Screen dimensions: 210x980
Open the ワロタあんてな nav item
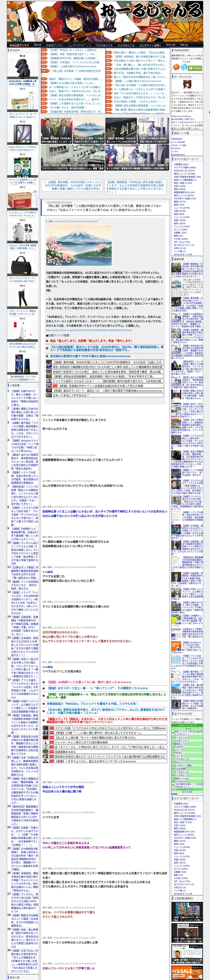(x=104, y=45)
